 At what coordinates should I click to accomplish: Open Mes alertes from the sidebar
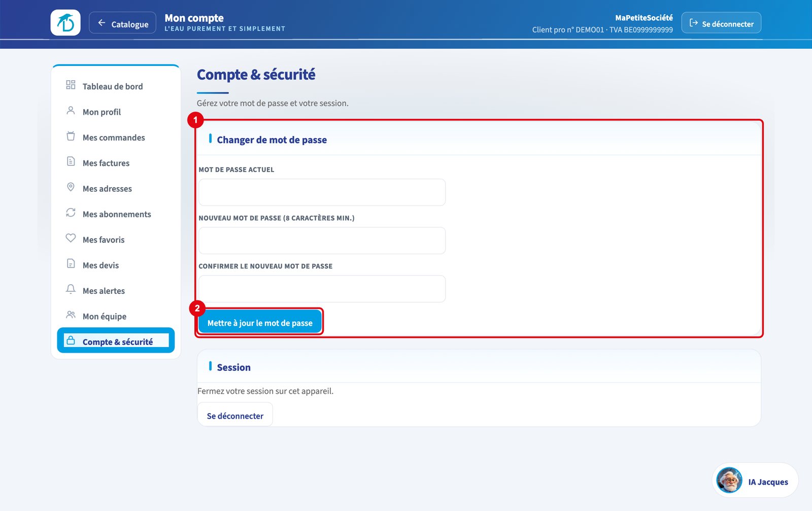(116, 291)
